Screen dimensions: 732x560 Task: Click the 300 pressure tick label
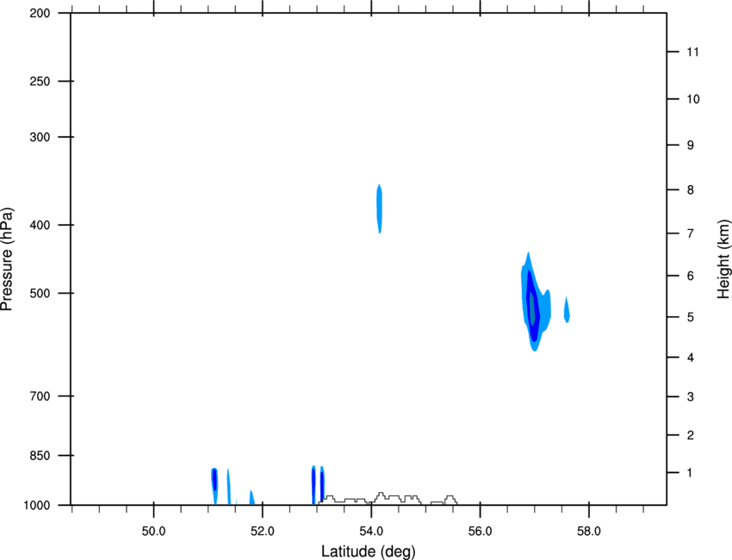tap(40, 137)
